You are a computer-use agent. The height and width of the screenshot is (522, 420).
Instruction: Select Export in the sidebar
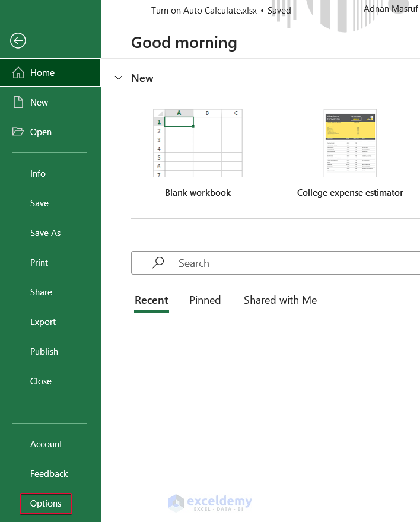point(43,322)
